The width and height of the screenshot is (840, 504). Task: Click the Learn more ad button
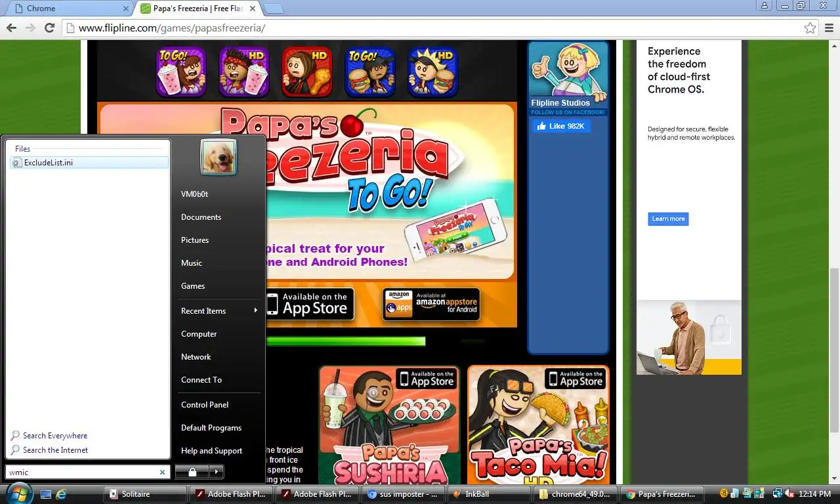coord(668,219)
